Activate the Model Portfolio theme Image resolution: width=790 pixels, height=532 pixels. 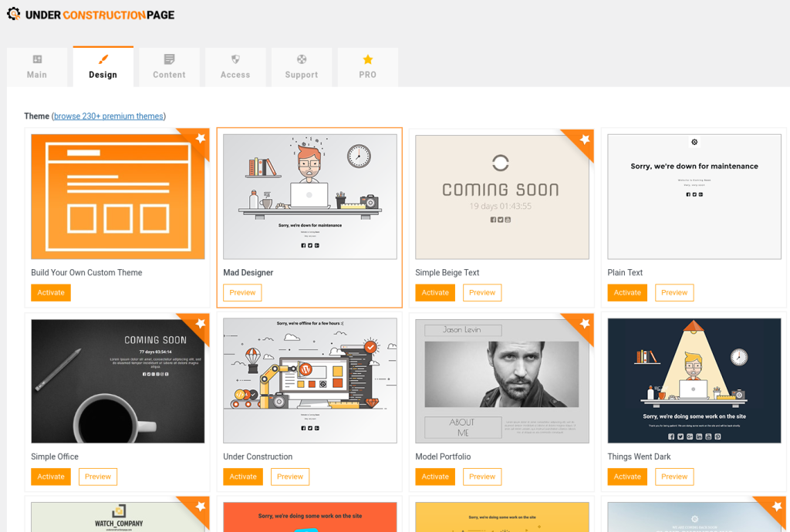(435, 476)
